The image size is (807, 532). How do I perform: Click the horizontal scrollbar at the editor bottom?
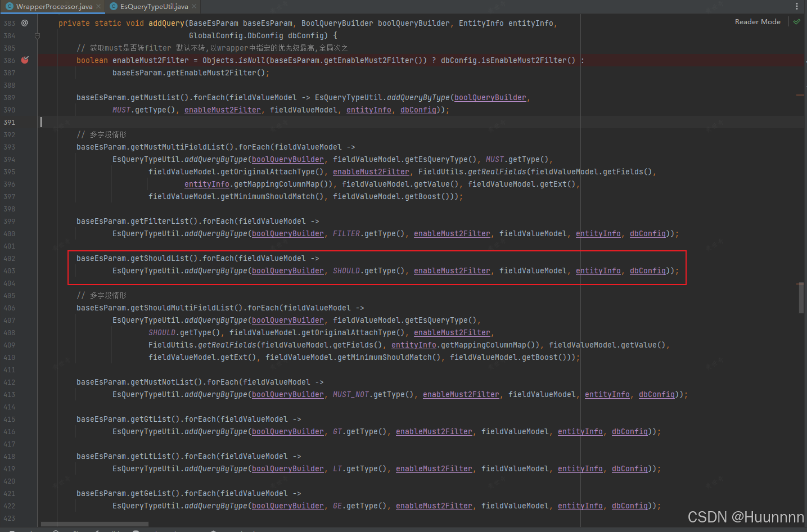(93, 523)
